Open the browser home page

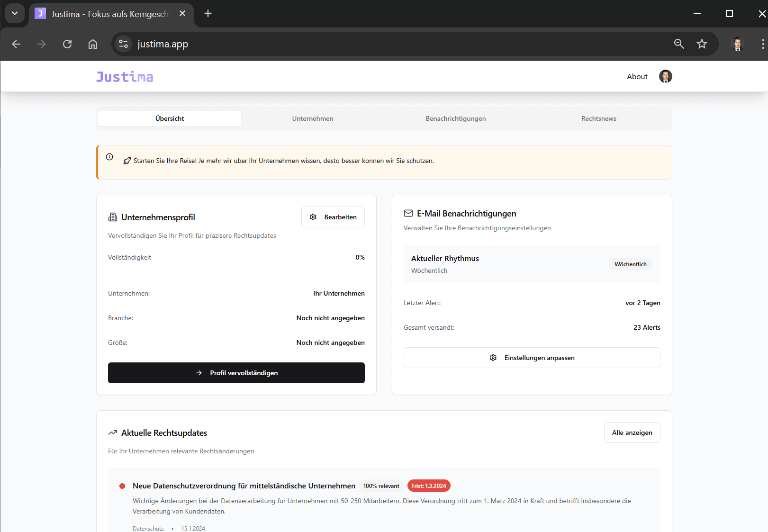tap(93, 44)
